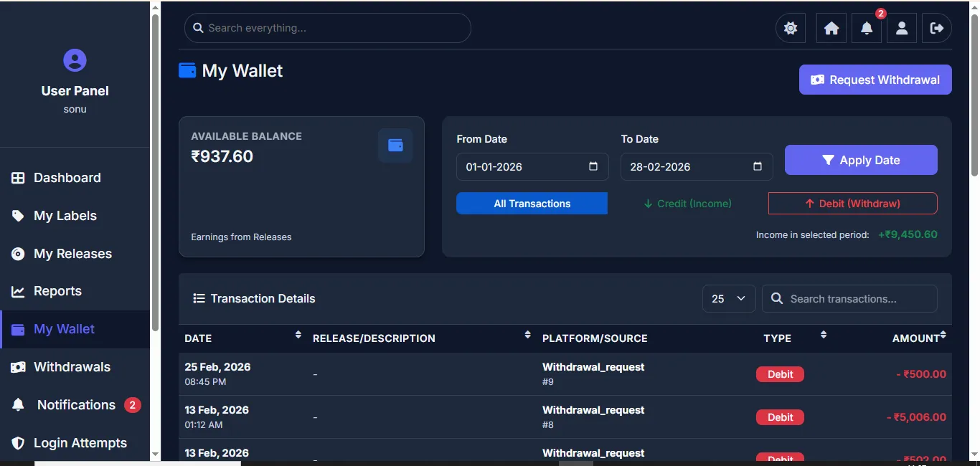Click the sonu username label

point(75,109)
